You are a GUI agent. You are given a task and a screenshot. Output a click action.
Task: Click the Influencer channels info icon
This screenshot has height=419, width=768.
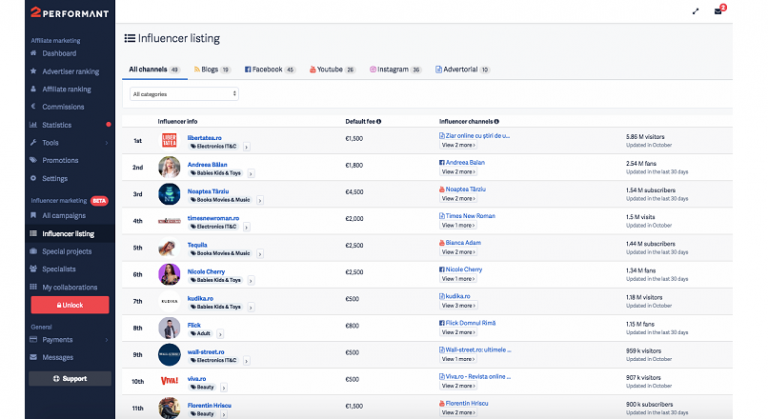pyautogui.click(x=497, y=122)
